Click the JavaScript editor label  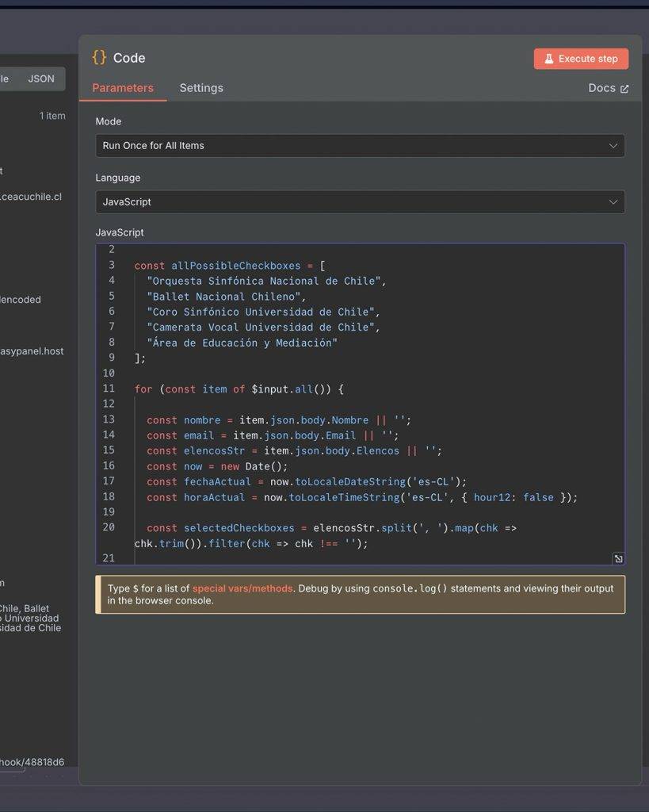[120, 232]
